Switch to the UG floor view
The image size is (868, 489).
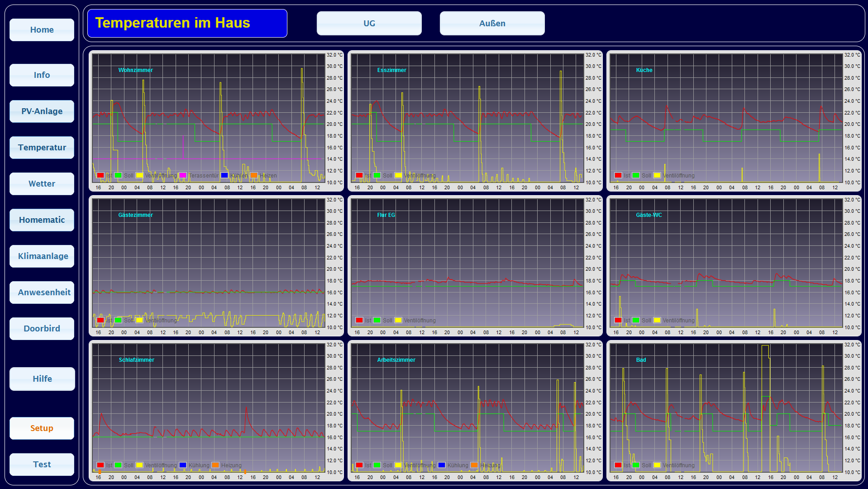pyautogui.click(x=369, y=24)
